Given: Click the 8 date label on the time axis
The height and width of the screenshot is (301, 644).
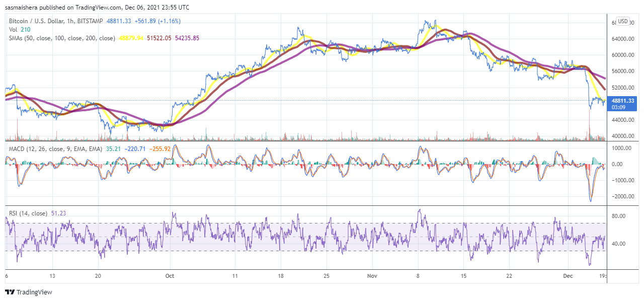Looking at the screenshot, I should click(x=419, y=276).
